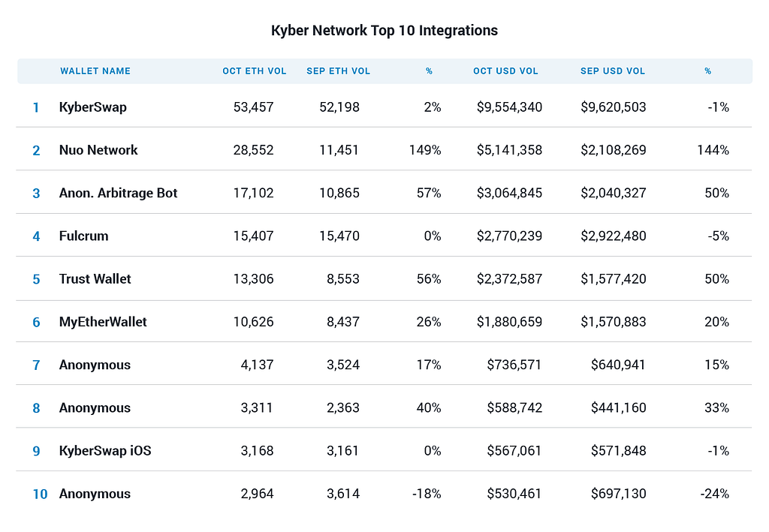
Task: Select the -24% USD change value
Action: click(x=715, y=493)
